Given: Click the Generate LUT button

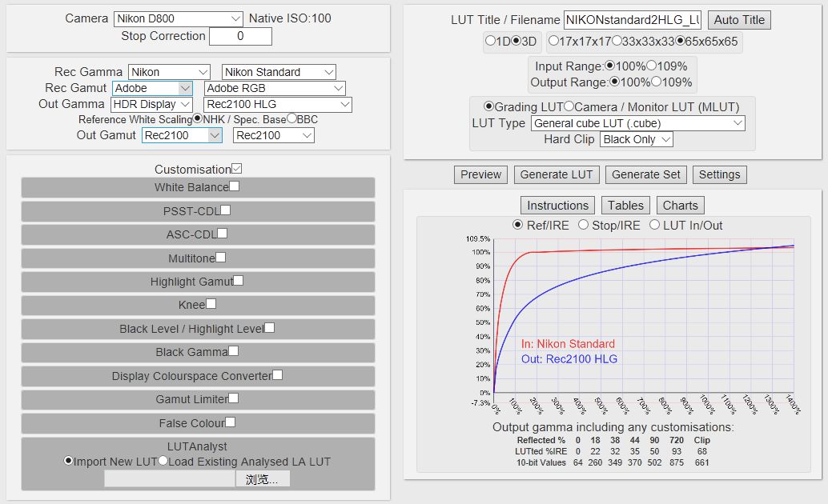Looking at the screenshot, I should tap(557, 174).
